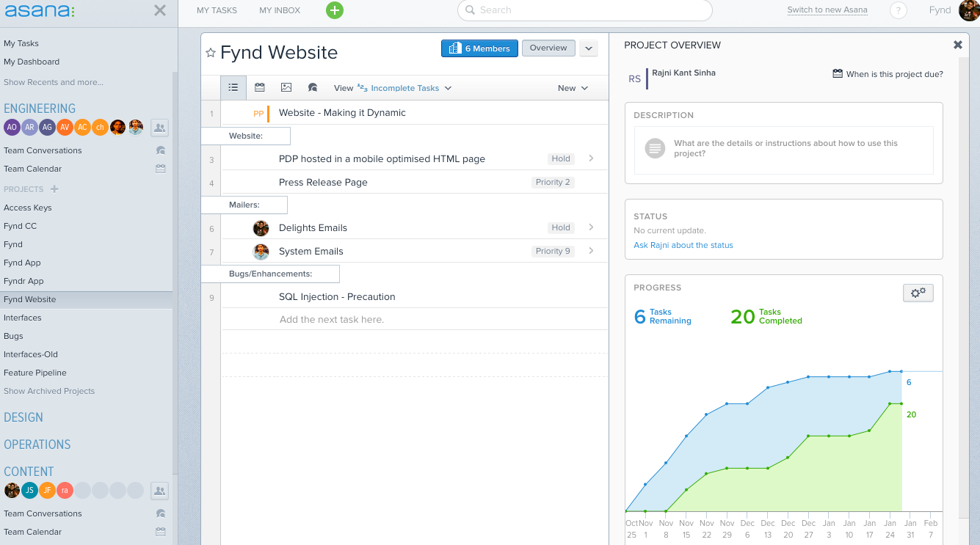
Task: Close the Project Overview panel
Action: (958, 45)
